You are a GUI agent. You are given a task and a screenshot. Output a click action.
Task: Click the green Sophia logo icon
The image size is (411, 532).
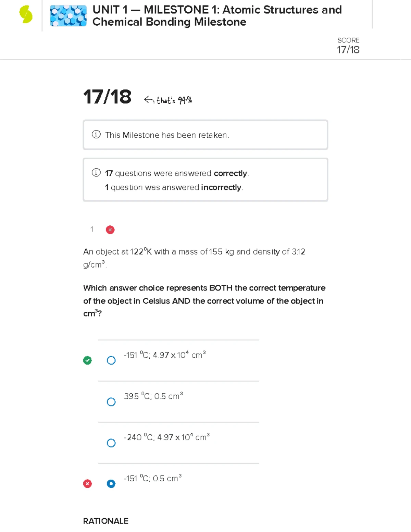pos(26,15)
